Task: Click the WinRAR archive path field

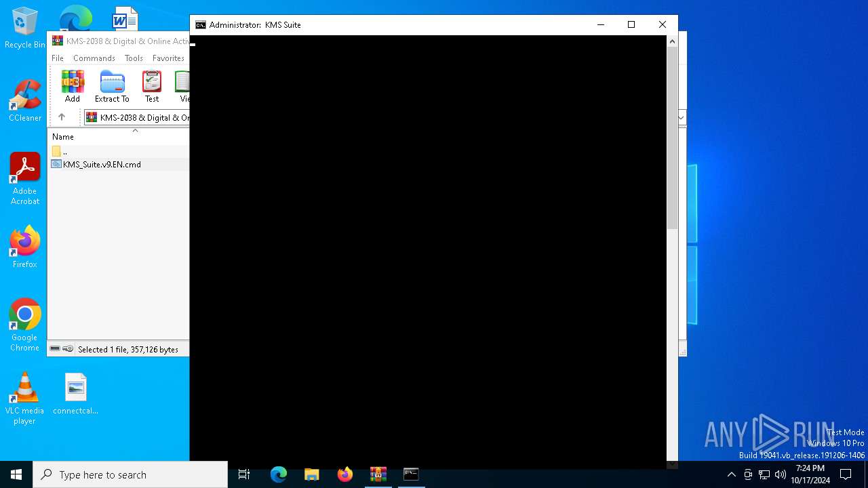Action: pyautogui.click(x=137, y=117)
